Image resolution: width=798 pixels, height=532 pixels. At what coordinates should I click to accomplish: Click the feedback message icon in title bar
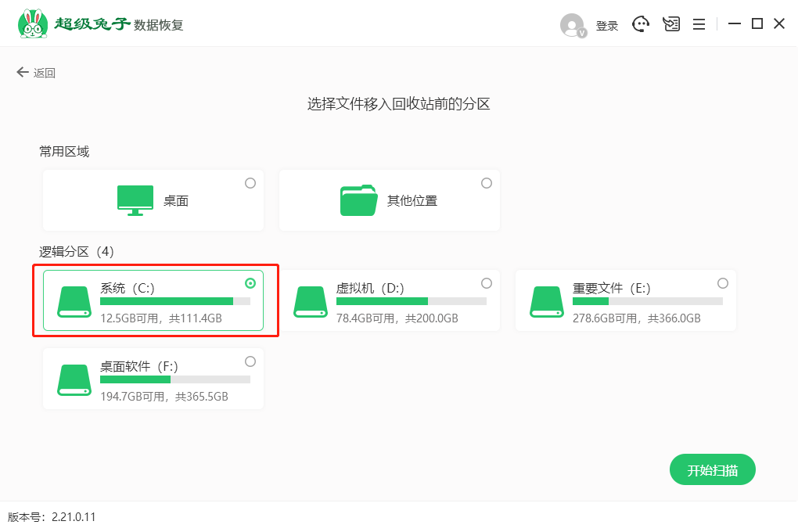(x=670, y=24)
